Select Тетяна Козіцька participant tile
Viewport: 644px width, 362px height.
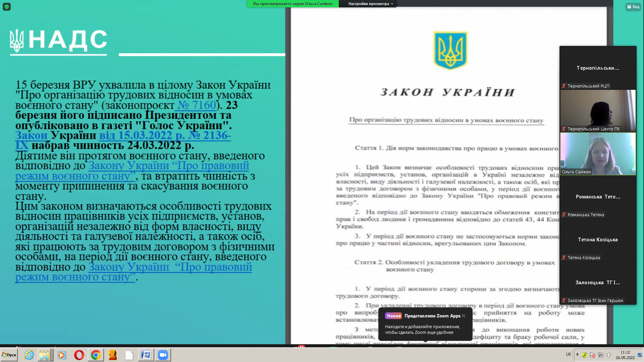pyautogui.click(x=598, y=240)
